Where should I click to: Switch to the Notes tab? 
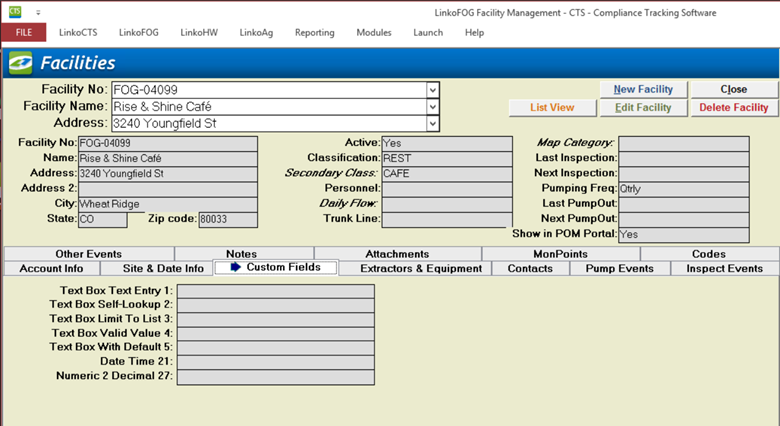pyautogui.click(x=242, y=254)
